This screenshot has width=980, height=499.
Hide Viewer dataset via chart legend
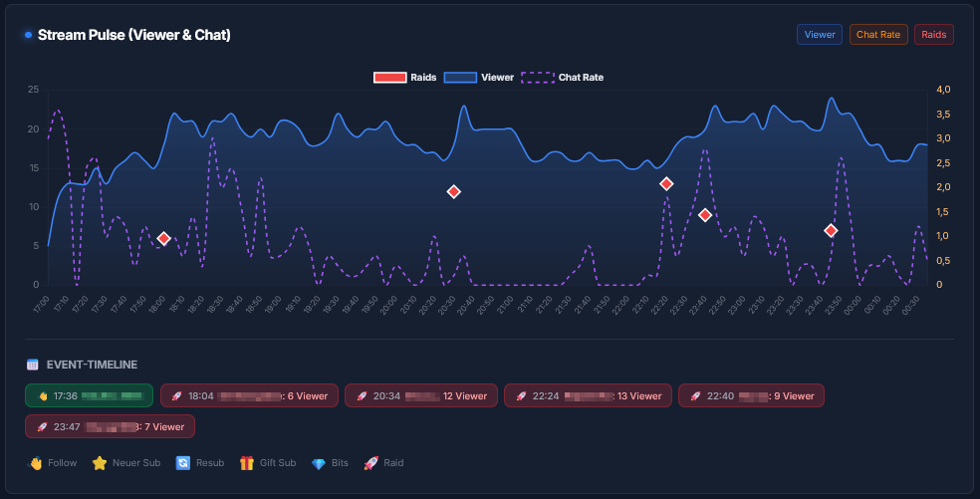click(x=479, y=77)
